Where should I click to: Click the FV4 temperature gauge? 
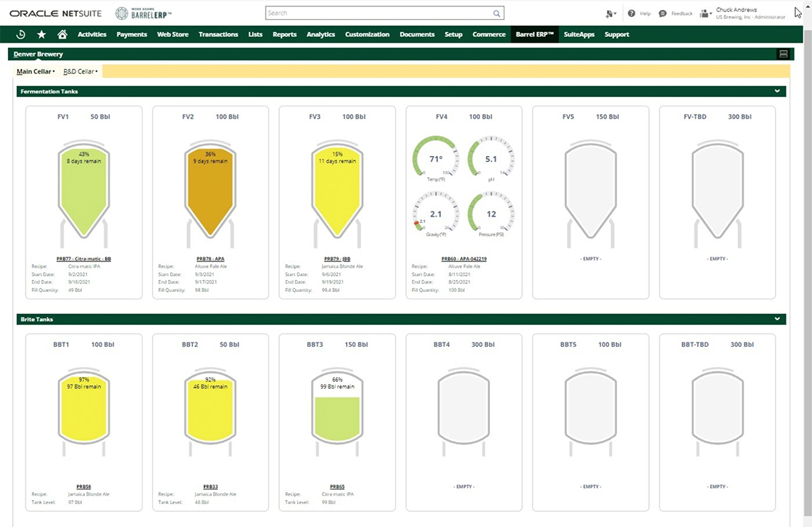tap(435, 157)
